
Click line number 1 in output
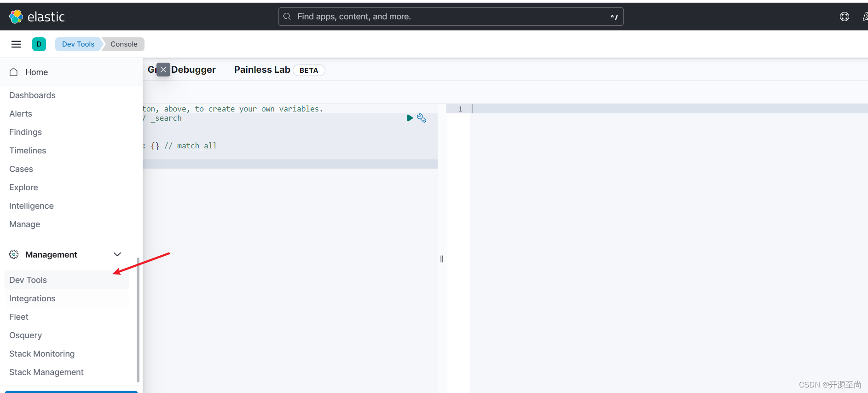coord(460,109)
